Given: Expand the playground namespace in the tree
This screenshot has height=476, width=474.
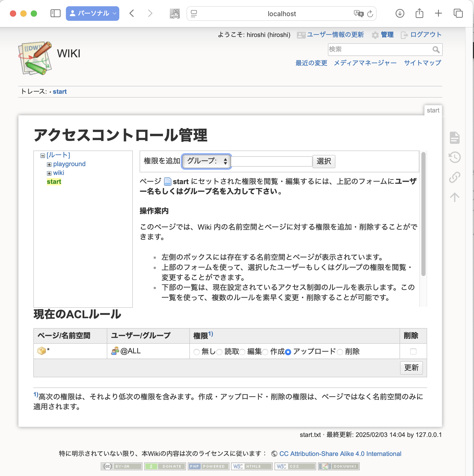Looking at the screenshot, I should click(x=49, y=164).
